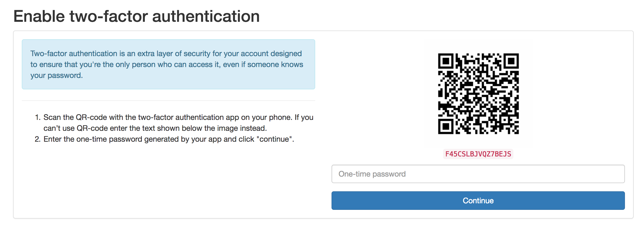Click the blue two-factor info alert box
Viewport: 644px width, 236px height.
(x=168, y=64)
